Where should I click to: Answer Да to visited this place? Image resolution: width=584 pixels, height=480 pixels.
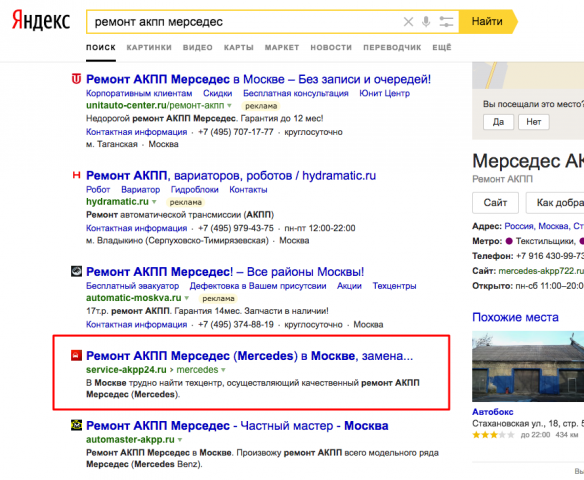pyautogui.click(x=498, y=122)
